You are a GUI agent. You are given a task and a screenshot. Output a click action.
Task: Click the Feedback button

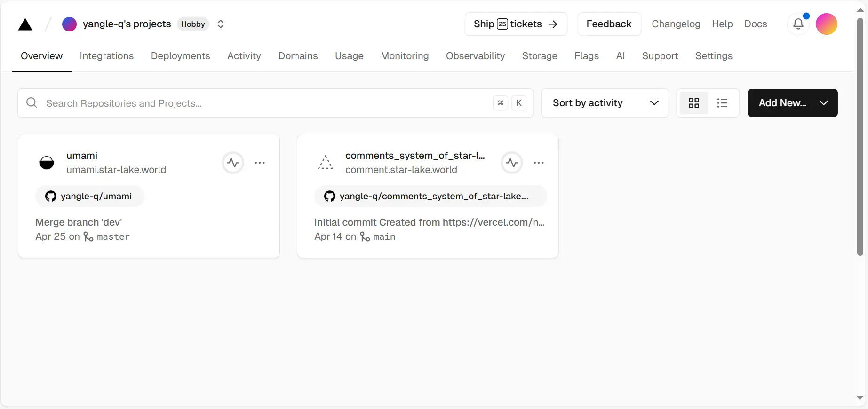pyautogui.click(x=609, y=24)
